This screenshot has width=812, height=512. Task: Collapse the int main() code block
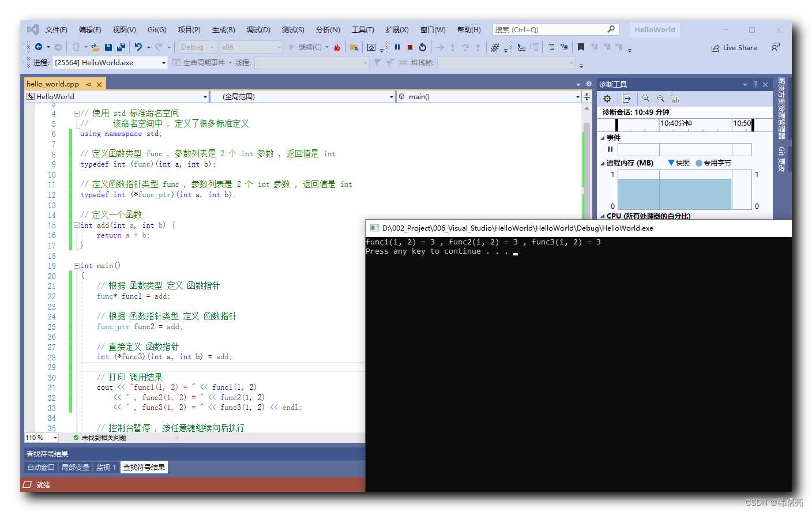(x=77, y=266)
